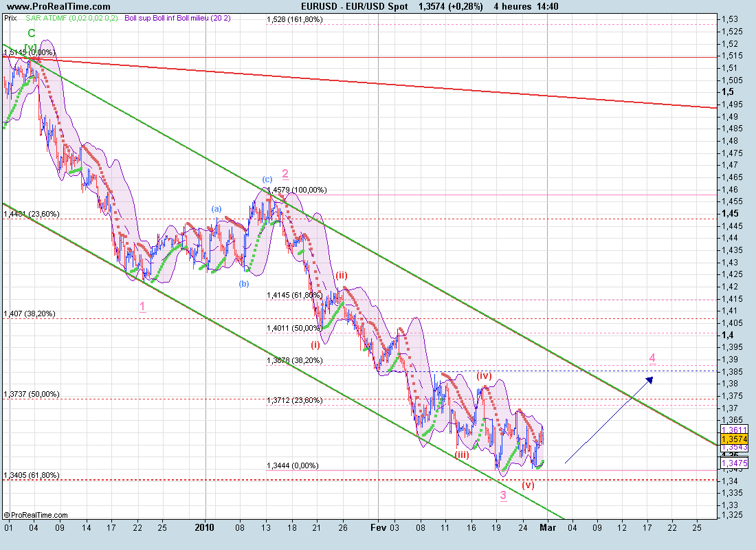
Task: Click the 1,4145 (61,80%) Fibonacci label
Action: click(x=295, y=295)
